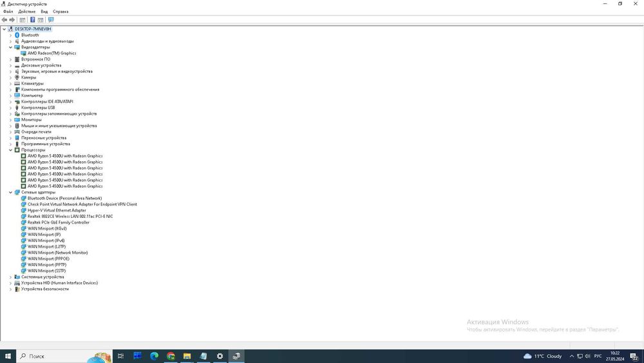The height and width of the screenshot is (363, 644).
Task: Click the scan for hardware changes icon
Action: click(51, 20)
